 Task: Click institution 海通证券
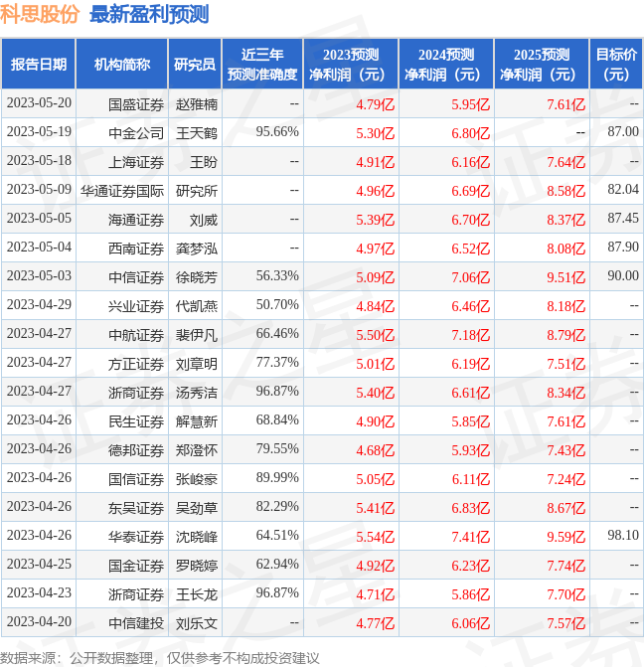[136, 220]
